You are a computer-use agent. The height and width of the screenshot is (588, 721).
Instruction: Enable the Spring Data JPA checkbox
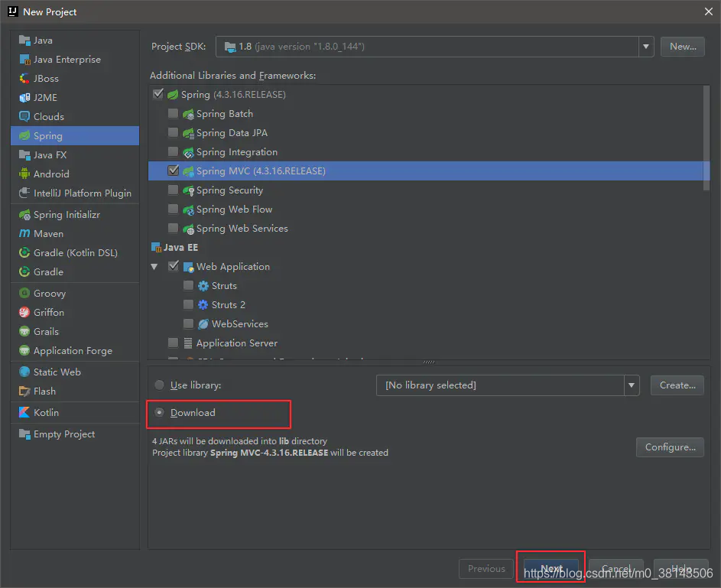(x=174, y=132)
